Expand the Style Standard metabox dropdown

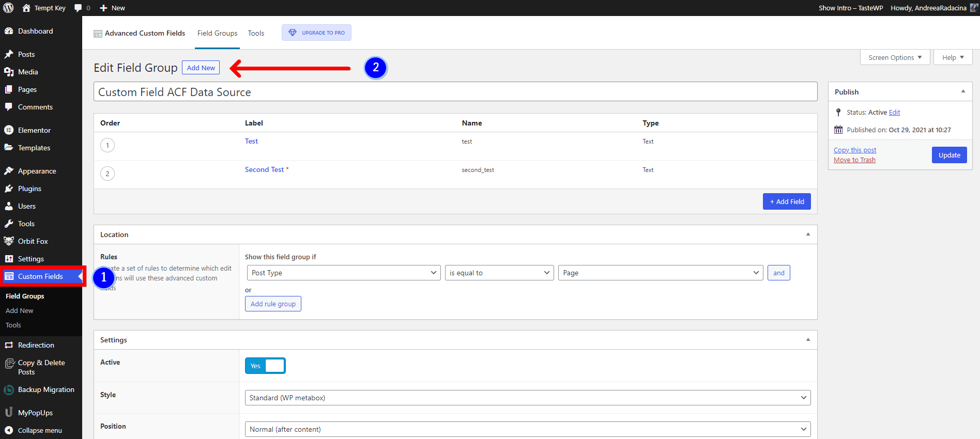tap(527, 398)
